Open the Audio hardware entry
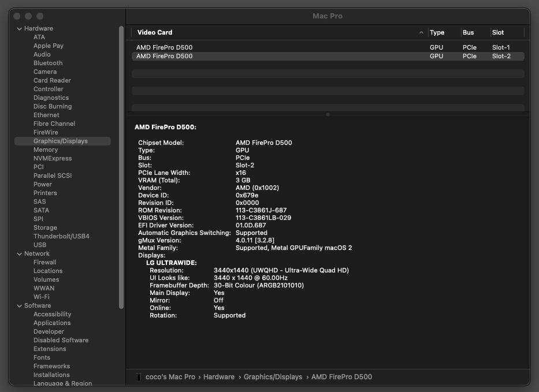Image resolution: width=539 pixels, height=392 pixels. 42,54
